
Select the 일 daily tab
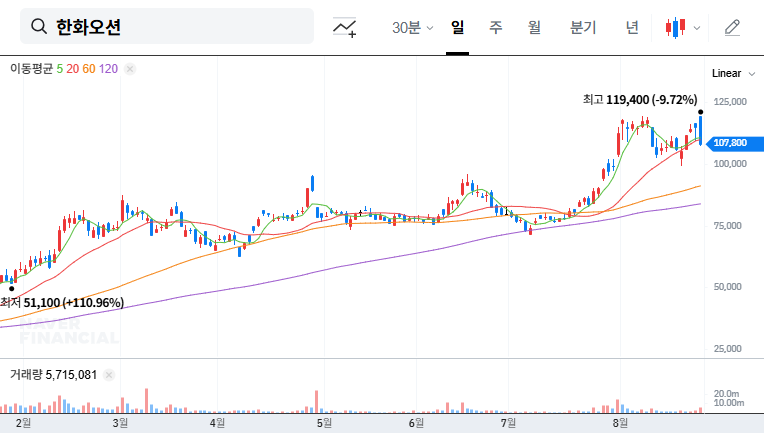[x=457, y=27]
